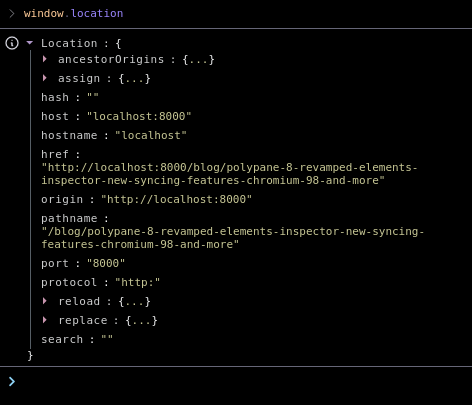Expand the assign function entry
The width and height of the screenshot is (472, 405).
pyautogui.click(x=45, y=78)
